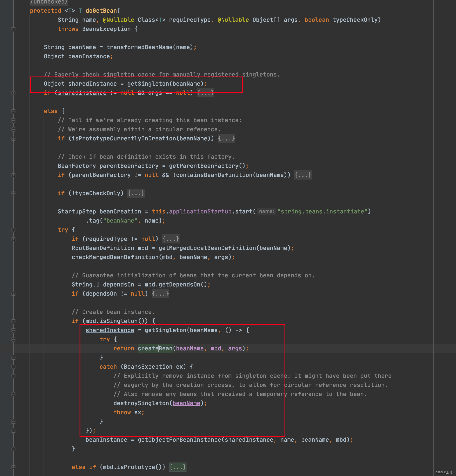Collapse lambda at 'sharedInstance = getSingleton(beanName, () ->' line
The width and height of the screenshot is (456, 476).
click(14, 330)
